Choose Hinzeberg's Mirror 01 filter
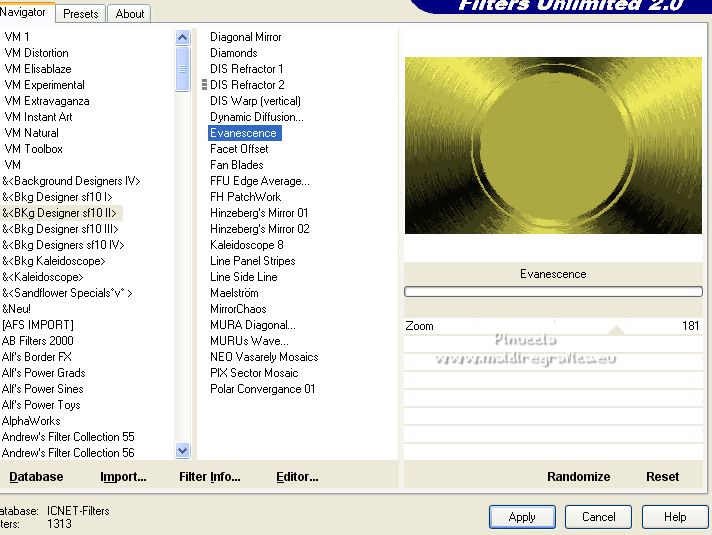 (x=259, y=213)
